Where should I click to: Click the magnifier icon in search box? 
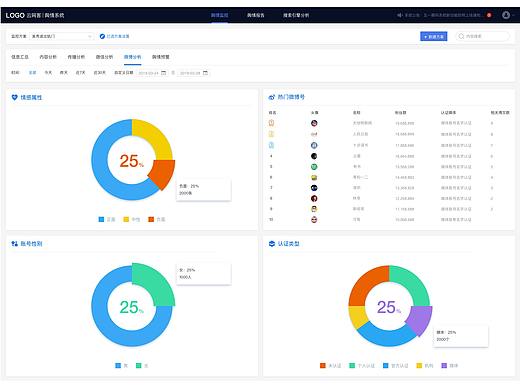coord(461,36)
